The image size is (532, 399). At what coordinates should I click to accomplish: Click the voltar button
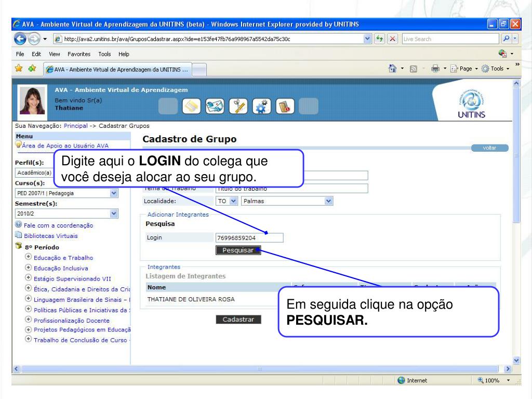pyautogui.click(x=489, y=148)
